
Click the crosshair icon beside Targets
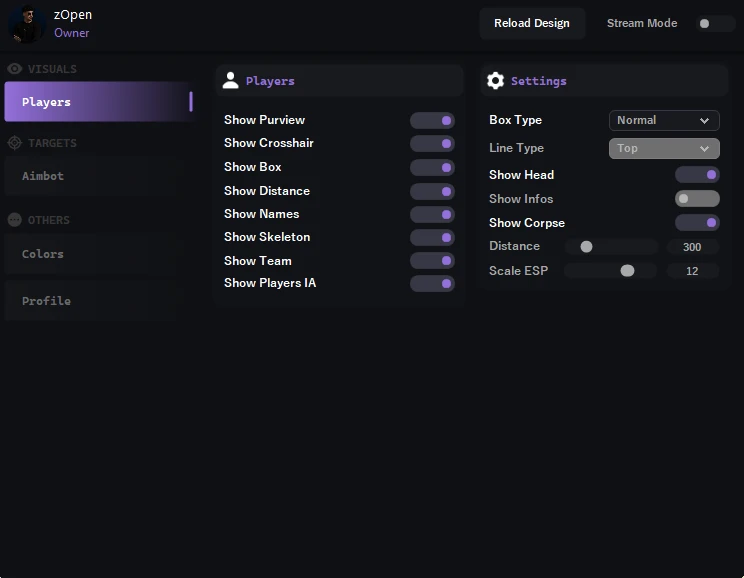pos(15,143)
